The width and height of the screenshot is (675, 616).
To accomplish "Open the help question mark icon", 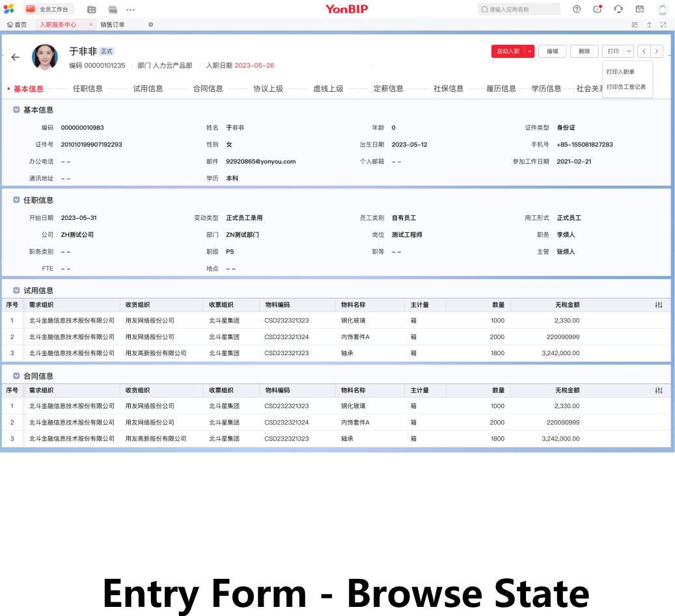I will click(577, 9).
